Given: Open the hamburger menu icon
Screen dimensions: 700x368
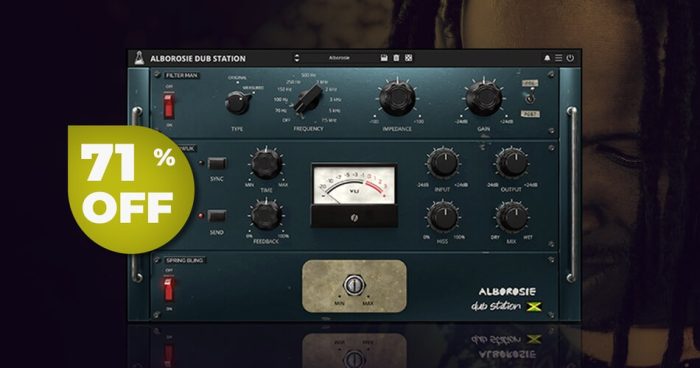Looking at the screenshot, I should point(558,58).
